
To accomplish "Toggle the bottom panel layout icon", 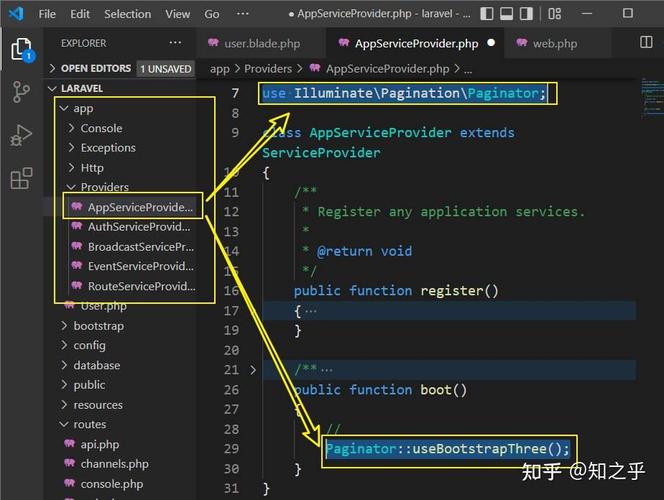I will [x=506, y=14].
